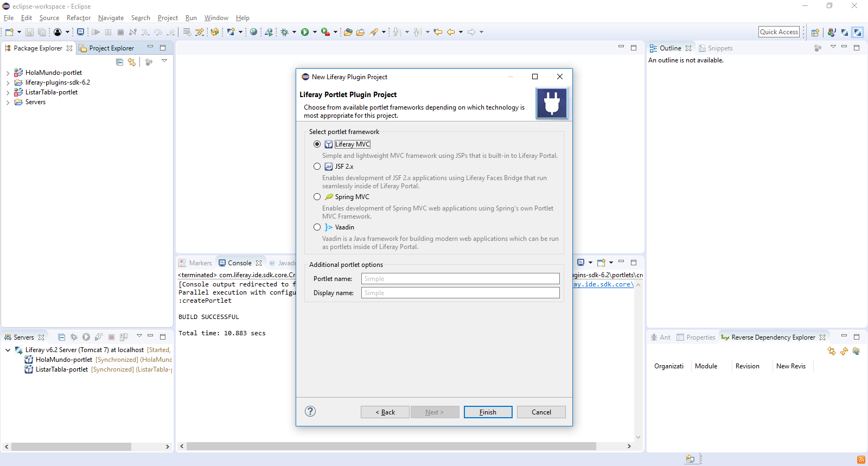
Task: Click the Java EE perspective icon
Action: coord(832,33)
